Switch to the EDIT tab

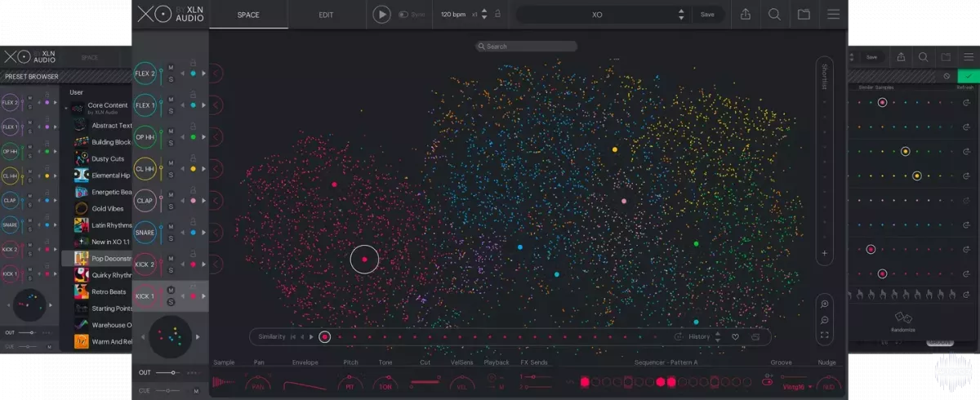[325, 14]
